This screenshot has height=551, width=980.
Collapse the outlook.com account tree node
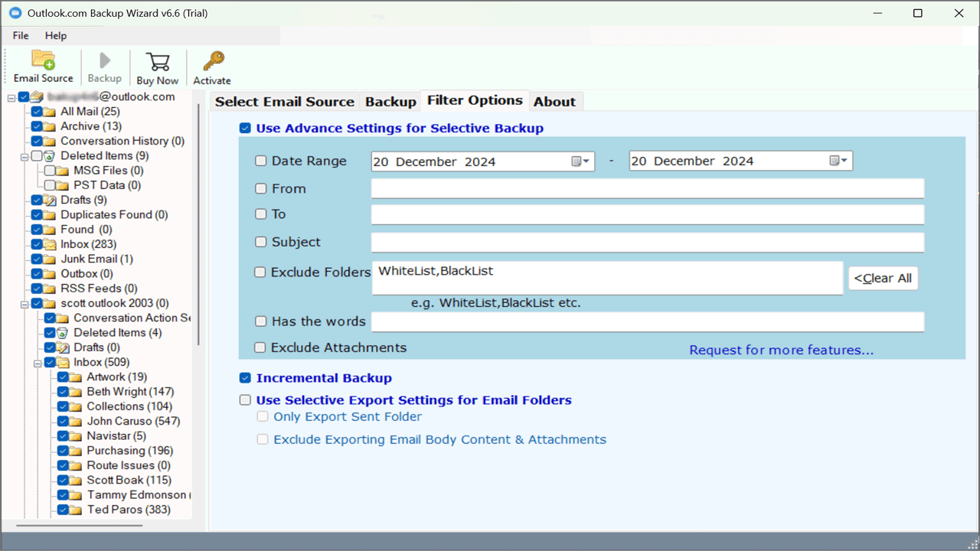[11, 97]
